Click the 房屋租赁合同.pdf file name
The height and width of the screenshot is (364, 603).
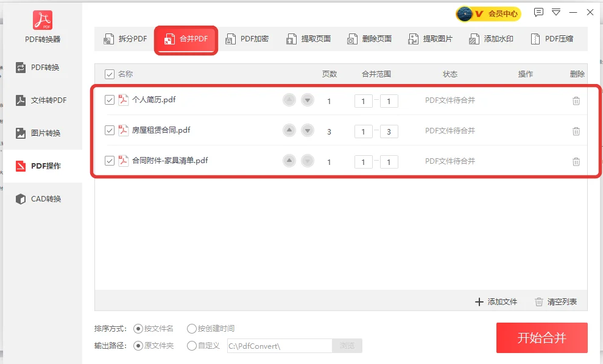click(x=161, y=130)
